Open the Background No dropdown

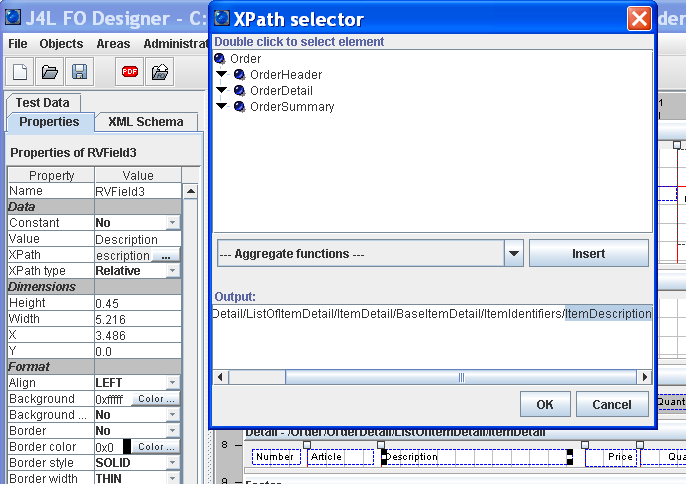click(x=173, y=415)
